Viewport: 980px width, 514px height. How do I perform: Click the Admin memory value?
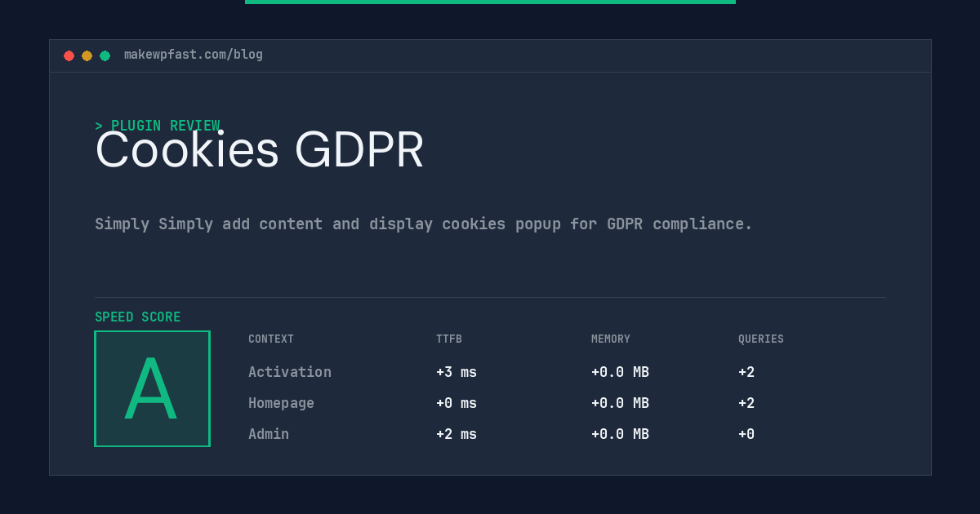click(x=620, y=434)
